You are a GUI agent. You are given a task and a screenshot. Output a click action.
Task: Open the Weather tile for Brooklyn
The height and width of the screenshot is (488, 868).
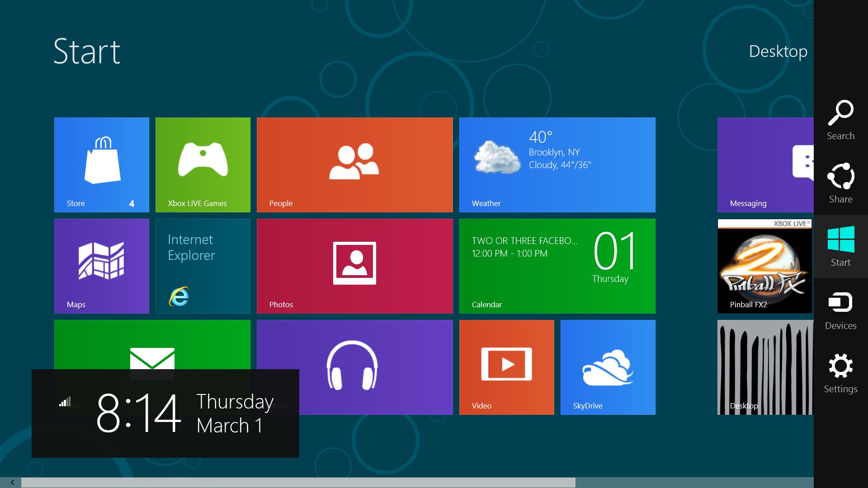pyautogui.click(x=557, y=164)
